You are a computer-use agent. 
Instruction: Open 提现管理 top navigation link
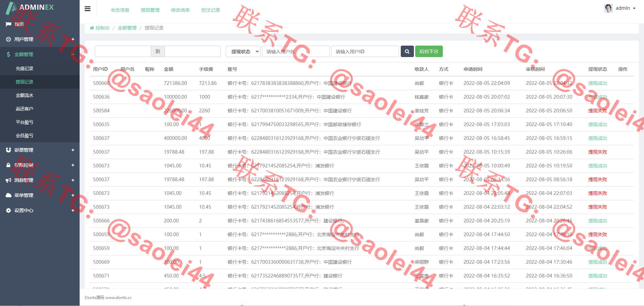click(x=150, y=10)
